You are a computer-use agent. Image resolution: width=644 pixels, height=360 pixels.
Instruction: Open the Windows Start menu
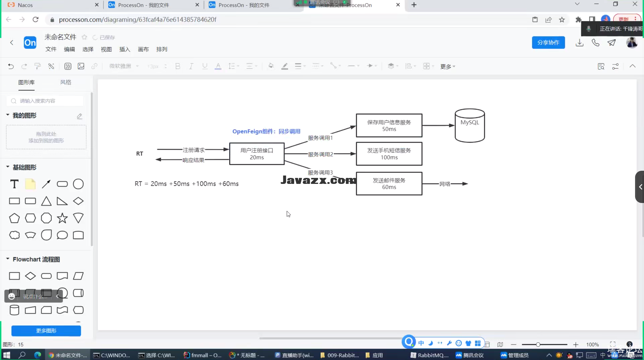[7, 355]
